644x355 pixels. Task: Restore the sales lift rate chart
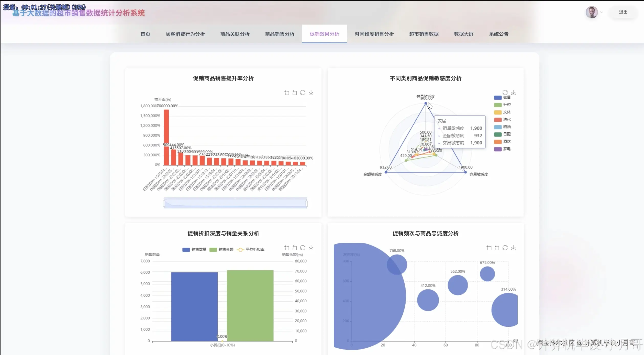click(x=303, y=93)
